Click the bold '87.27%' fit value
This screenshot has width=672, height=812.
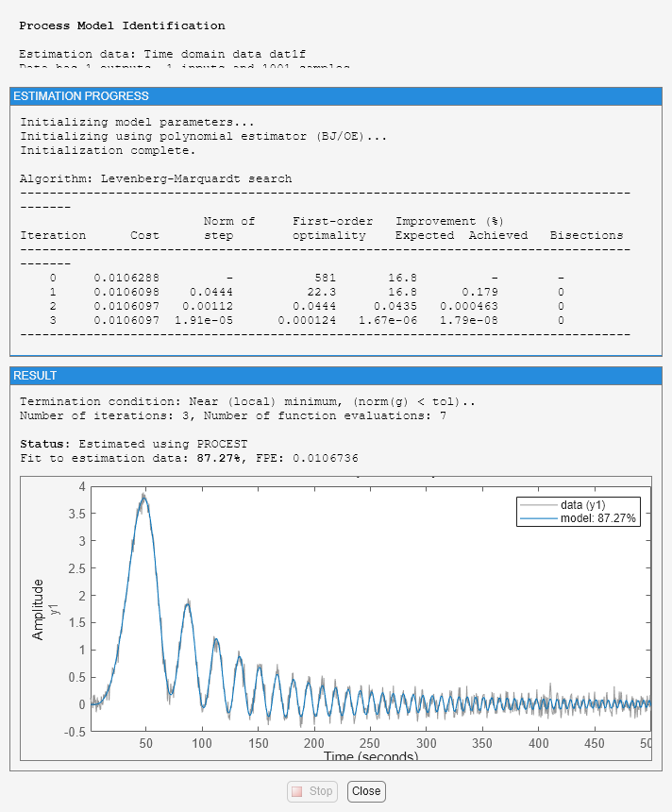coord(218,458)
